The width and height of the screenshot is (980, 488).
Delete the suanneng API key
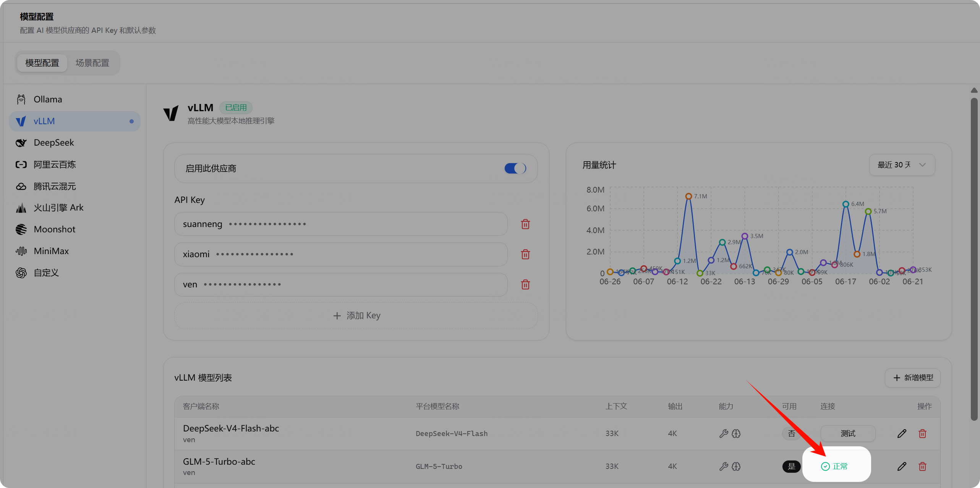click(525, 224)
